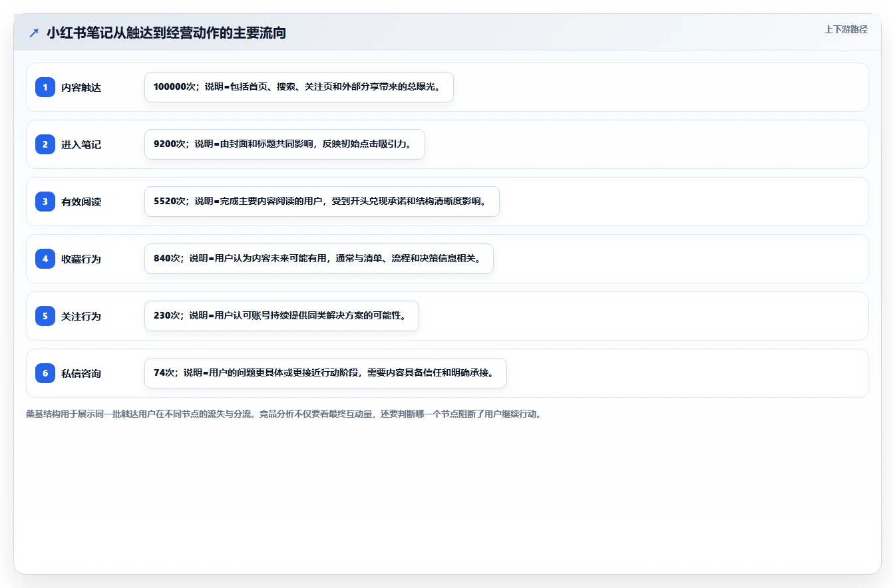The image size is (895, 588).
Task: Click the 内容触达 label
Action: pyautogui.click(x=81, y=87)
